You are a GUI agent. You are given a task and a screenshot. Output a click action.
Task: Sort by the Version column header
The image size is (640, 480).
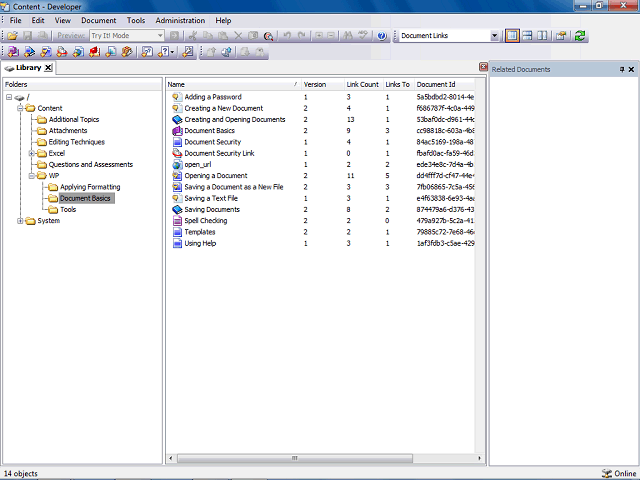click(322, 84)
